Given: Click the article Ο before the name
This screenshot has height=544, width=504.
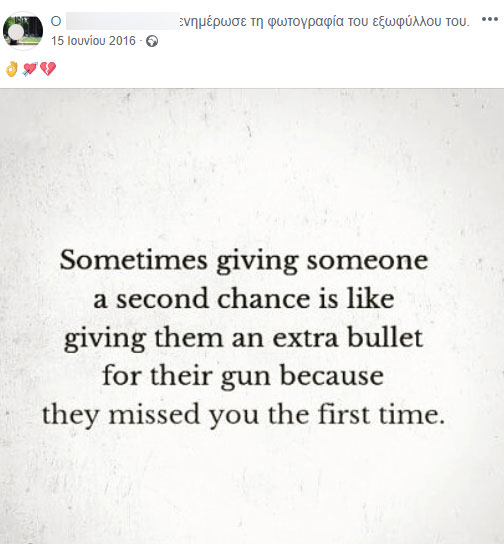Looking at the screenshot, I should coord(56,21).
